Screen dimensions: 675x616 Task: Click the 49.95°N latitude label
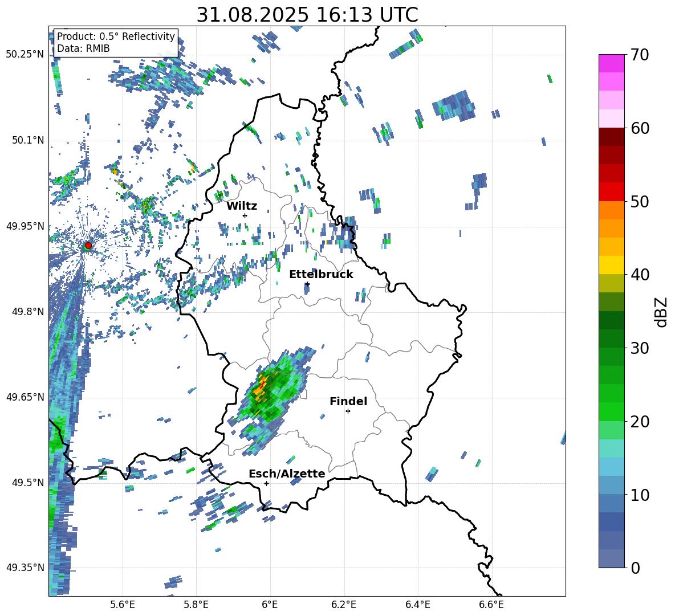25,226
